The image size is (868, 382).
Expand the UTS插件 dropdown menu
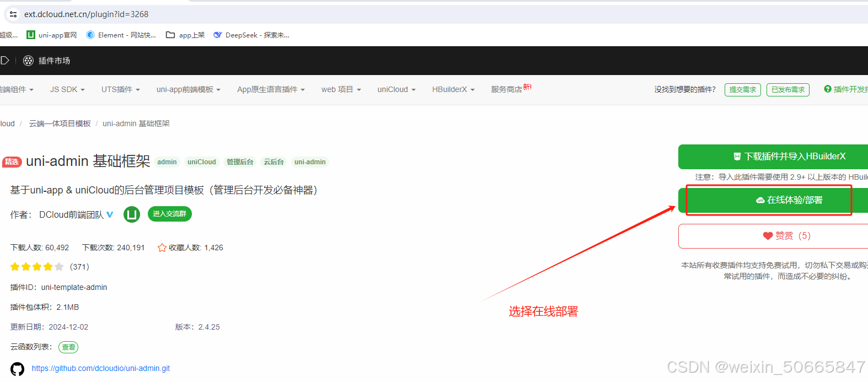[x=120, y=89]
